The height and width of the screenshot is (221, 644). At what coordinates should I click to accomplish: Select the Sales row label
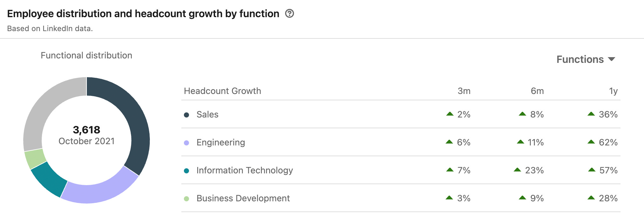207,114
